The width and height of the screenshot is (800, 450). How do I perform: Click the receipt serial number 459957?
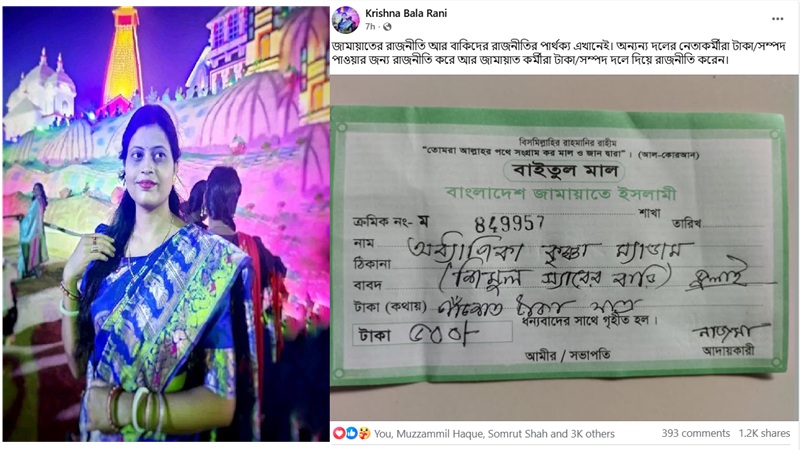(x=509, y=223)
